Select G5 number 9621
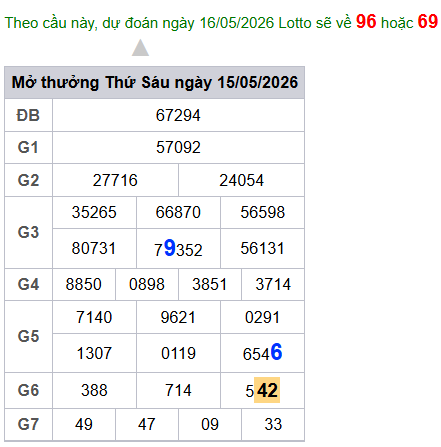Viewport: 441px width, 447px height. tap(178, 317)
